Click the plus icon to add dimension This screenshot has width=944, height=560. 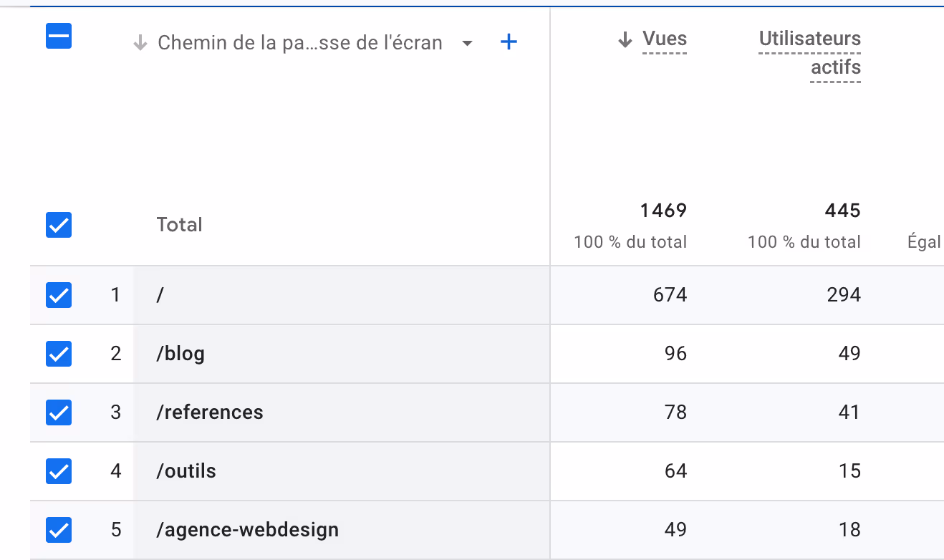click(x=509, y=42)
